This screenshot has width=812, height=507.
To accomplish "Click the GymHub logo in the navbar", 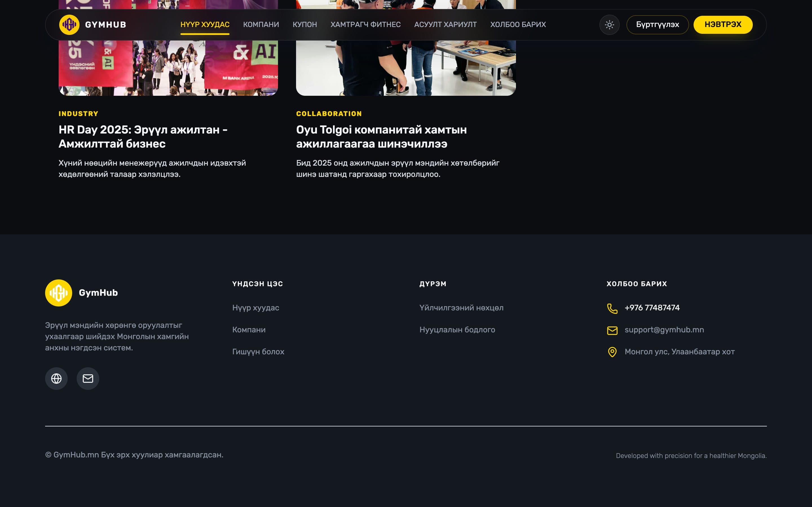I will pos(69,25).
